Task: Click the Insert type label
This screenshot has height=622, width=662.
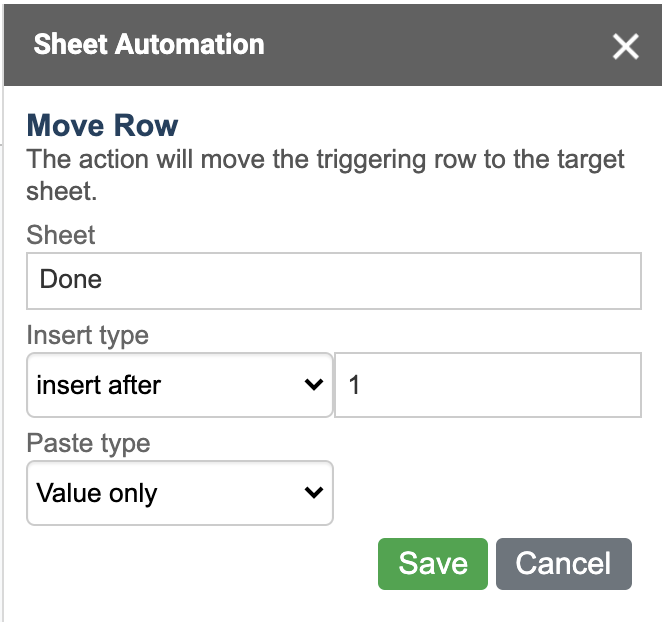Action: 87,336
